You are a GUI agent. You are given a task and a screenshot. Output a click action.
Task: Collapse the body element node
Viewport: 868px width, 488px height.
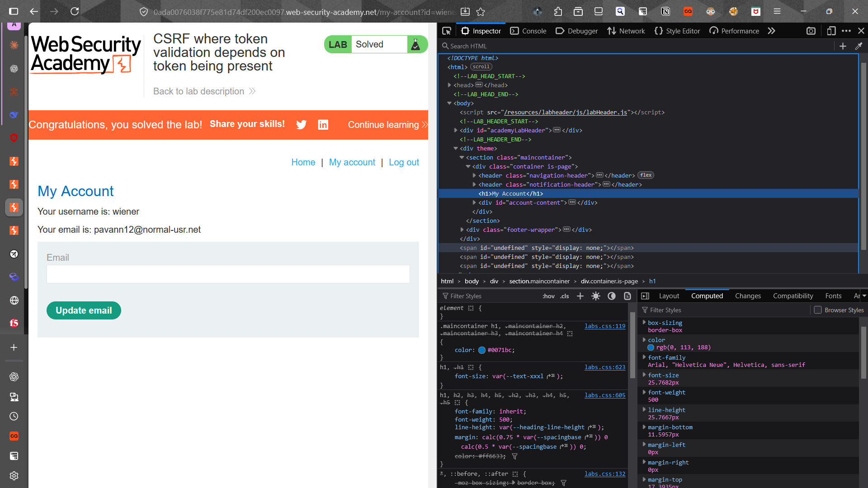449,103
